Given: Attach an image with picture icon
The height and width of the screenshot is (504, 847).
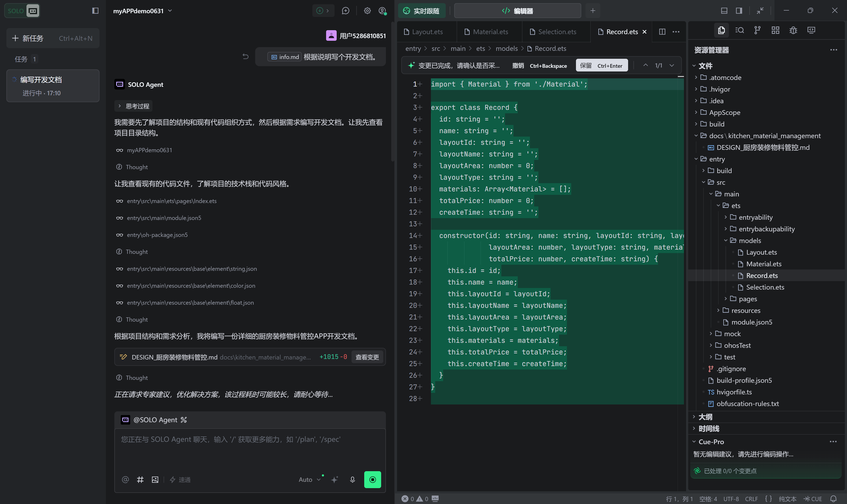Looking at the screenshot, I should click(155, 480).
